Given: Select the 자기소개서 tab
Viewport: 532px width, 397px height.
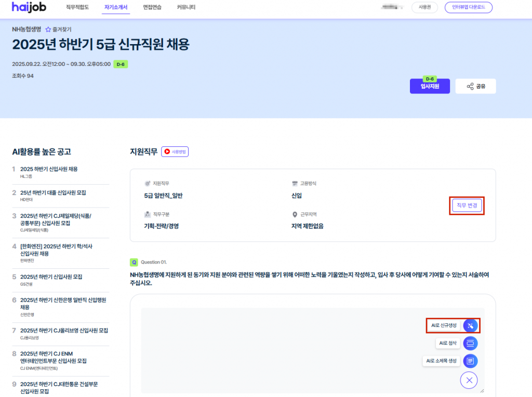Looking at the screenshot, I should coord(116,7).
